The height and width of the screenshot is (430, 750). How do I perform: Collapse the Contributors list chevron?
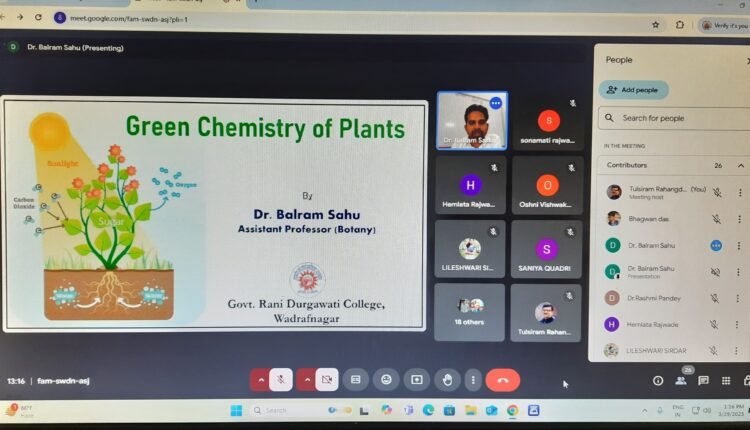741,165
